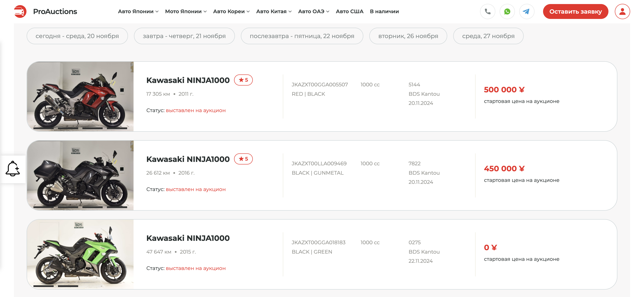Open the user profile icon
Image resolution: width=644 pixels, height=297 pixels.
(x=622, y=11)
